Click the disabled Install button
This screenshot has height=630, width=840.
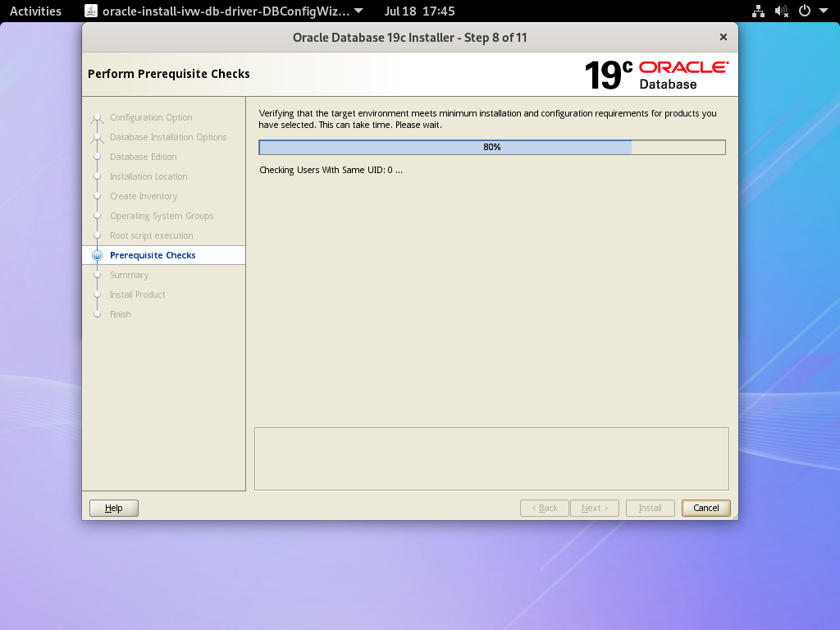pos(650,508)
